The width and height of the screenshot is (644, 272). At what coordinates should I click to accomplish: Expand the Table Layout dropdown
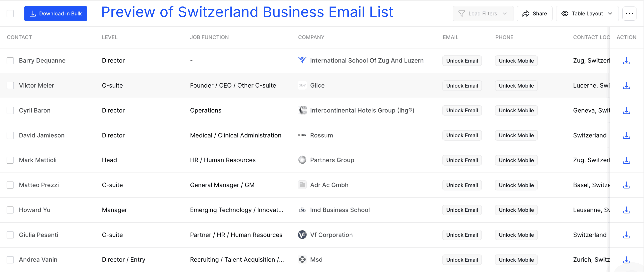(x=587, y=14)
